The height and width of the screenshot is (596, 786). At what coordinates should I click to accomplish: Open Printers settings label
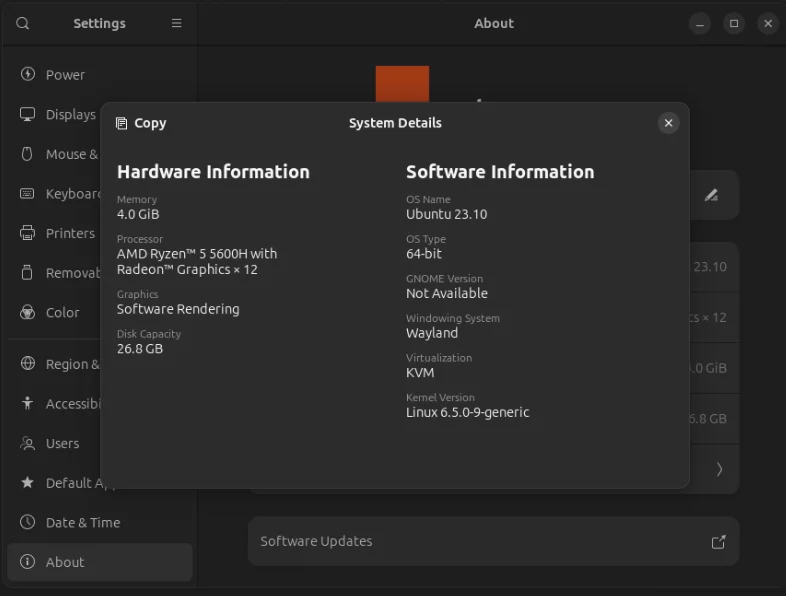[70, 234]
